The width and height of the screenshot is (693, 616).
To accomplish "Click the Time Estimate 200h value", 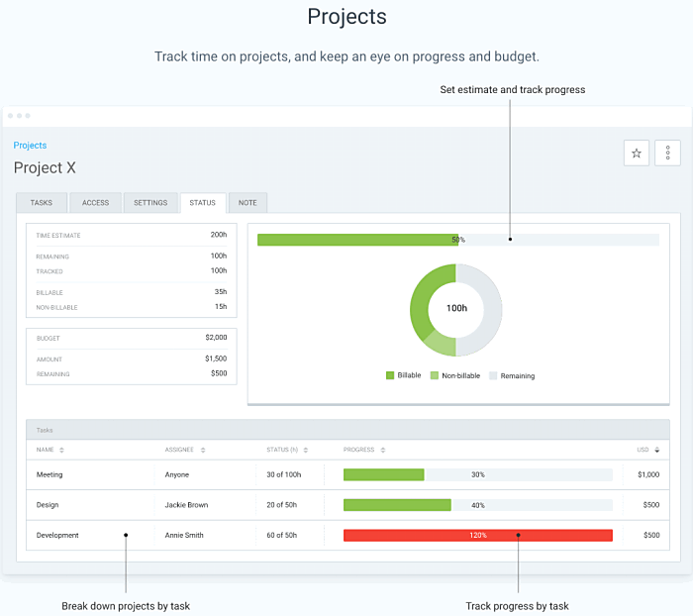I will [219, 235].
